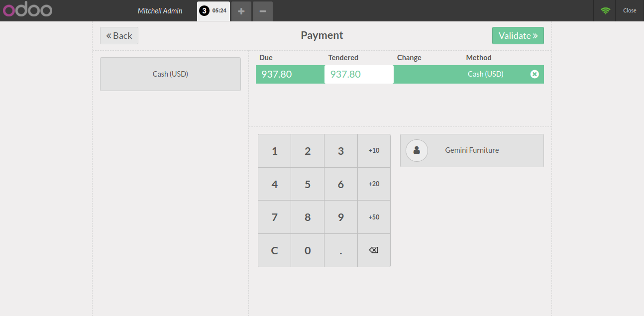Add +20 to tendered amount
The image size is (644, 316).
[374, 184]
